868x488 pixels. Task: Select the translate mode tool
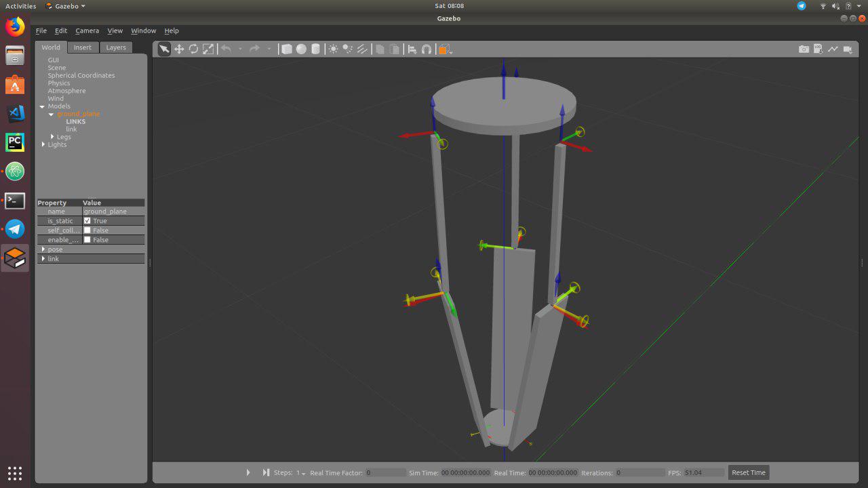tap(179, 49)
